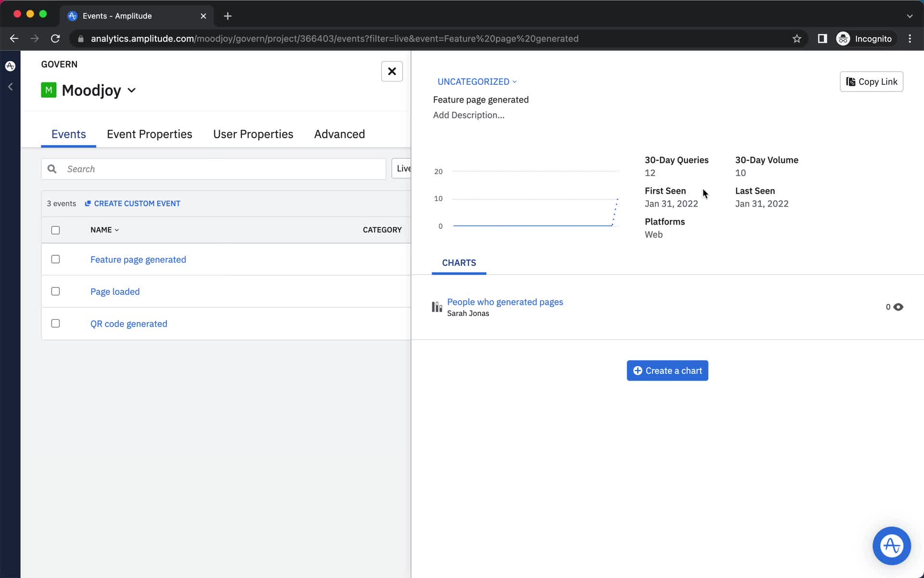924x578 pixels.
Task: Open the Moodjoy project dropdown
Action: point(131,90)
